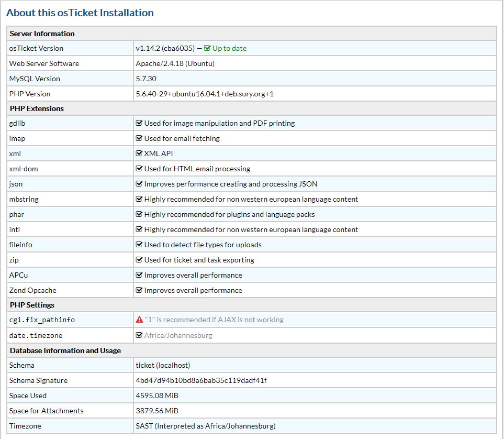Select schema value ticket (localhost)

click(163, 365)
